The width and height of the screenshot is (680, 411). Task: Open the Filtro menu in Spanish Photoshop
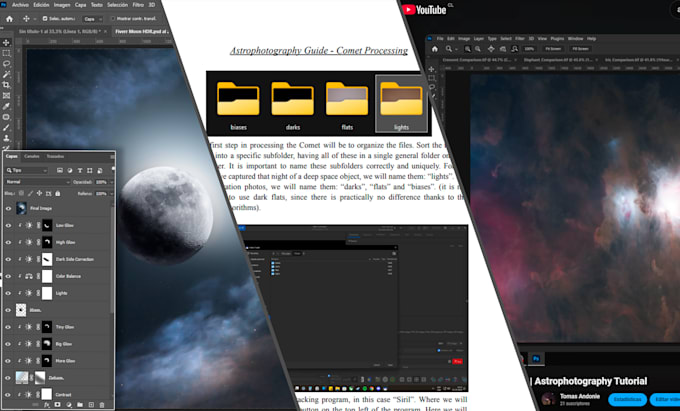coord(138,5)
